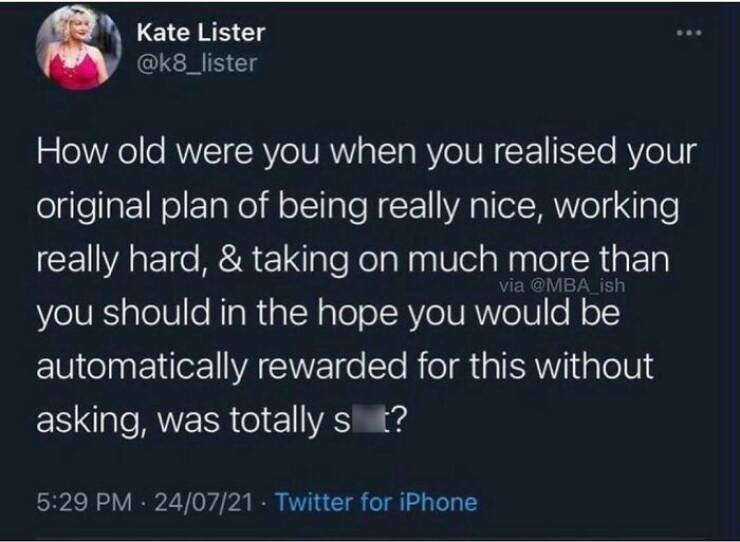Click the line starting "really hard, & taking"
This screenshot has height=542, width=740.
pyautogui.click(x=350, y=262)
